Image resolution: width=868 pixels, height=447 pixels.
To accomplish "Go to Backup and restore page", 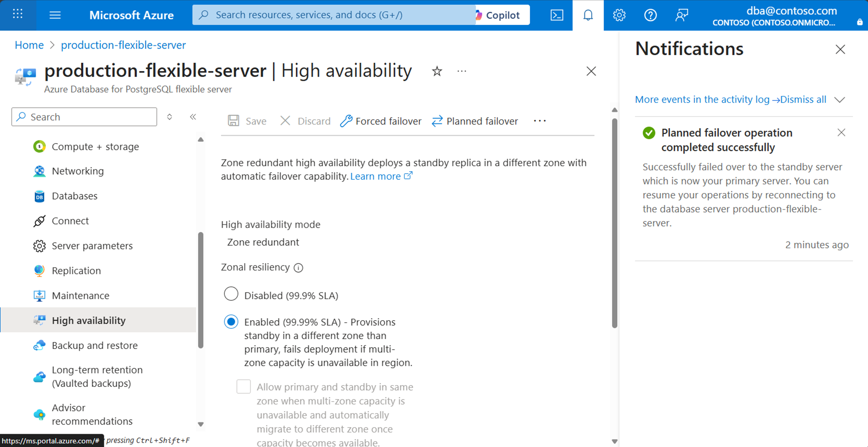I will coord(94,345).
